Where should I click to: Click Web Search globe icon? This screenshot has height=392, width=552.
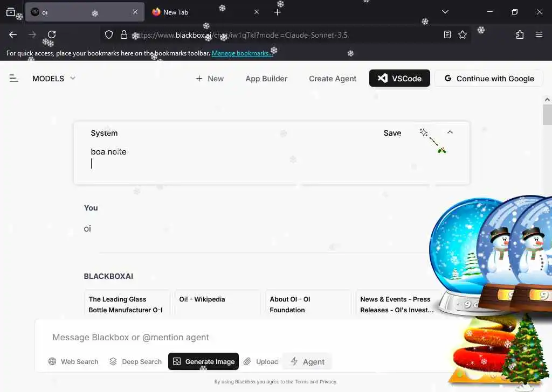click(x=52, y=361)
